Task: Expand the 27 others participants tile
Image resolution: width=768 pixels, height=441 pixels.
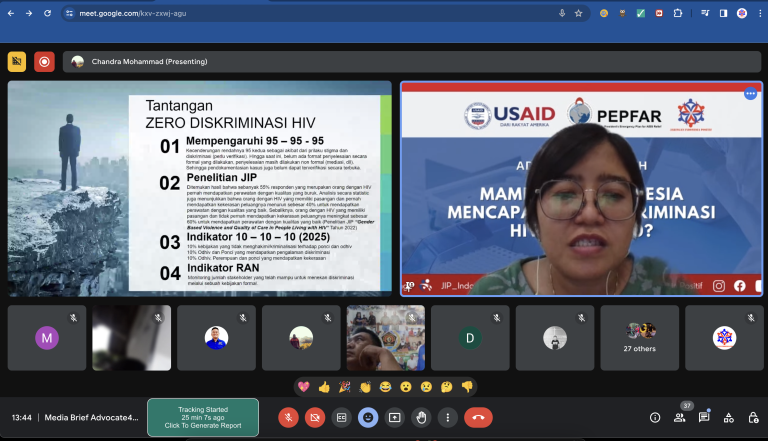Action: [640, 338]
